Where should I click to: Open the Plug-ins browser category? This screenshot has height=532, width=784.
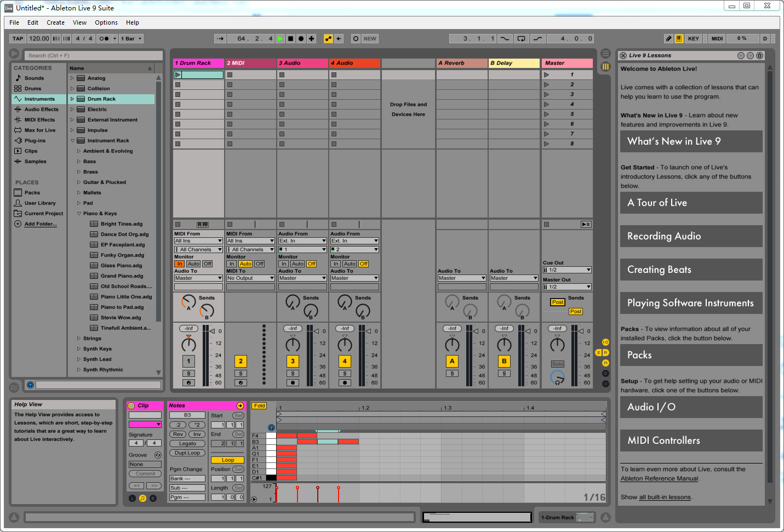click(x=35, y=141)
